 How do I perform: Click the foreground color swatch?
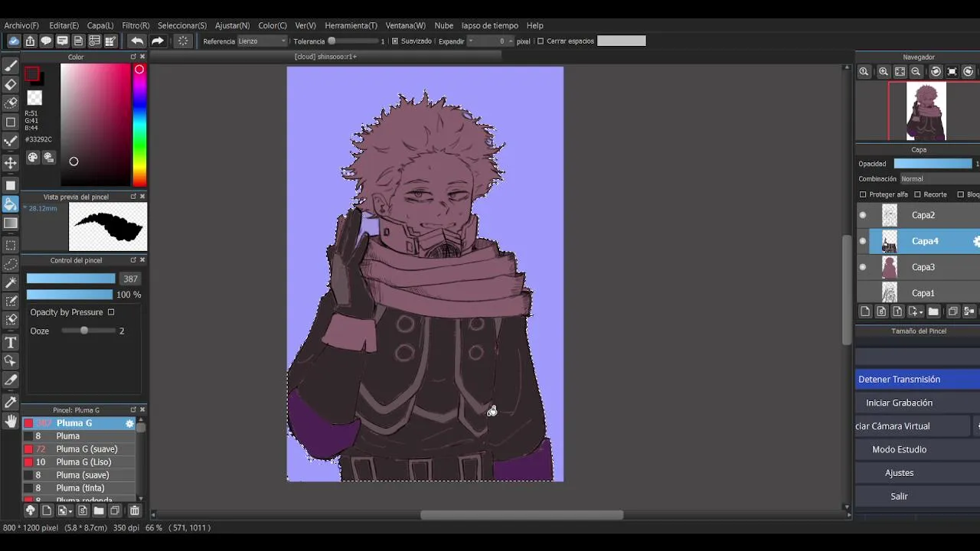click(31, 74)
